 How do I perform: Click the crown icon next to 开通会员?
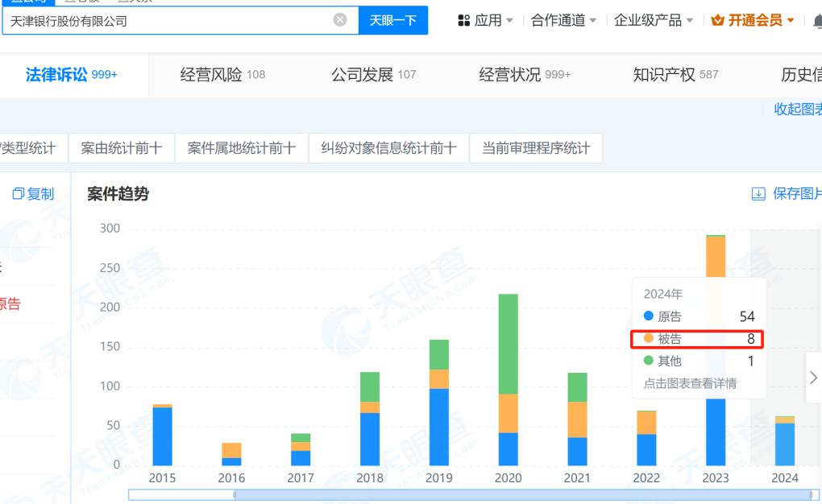click(x=717, y=20)
